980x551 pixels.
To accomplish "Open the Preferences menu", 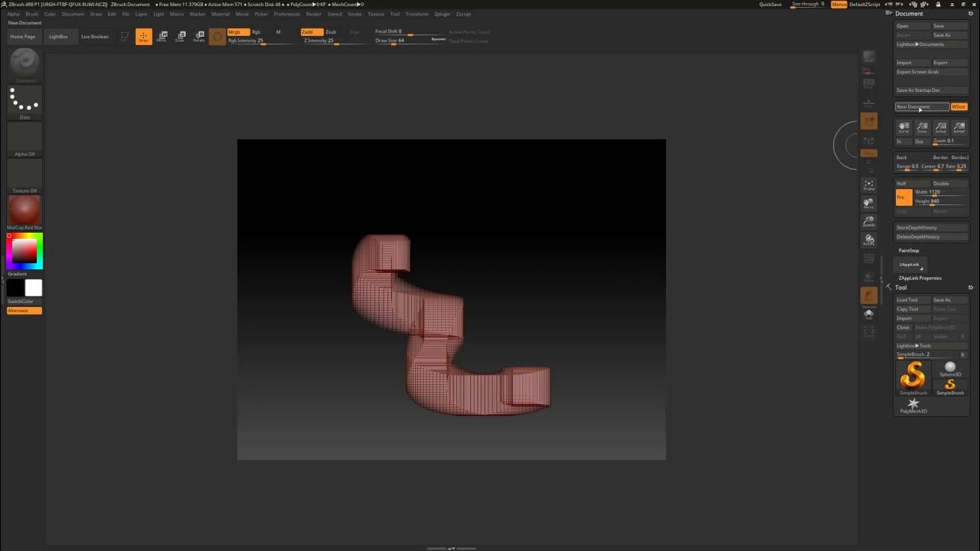I will click(x=287, y=14).
